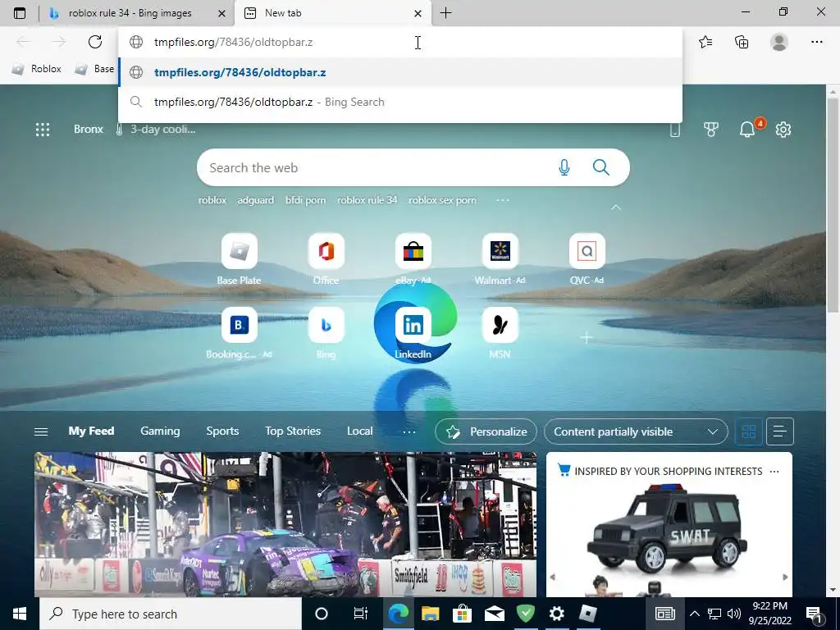The image size is (840, 630).
Task: Select the Gaming feed tab
Action: [x=160, y=431]
